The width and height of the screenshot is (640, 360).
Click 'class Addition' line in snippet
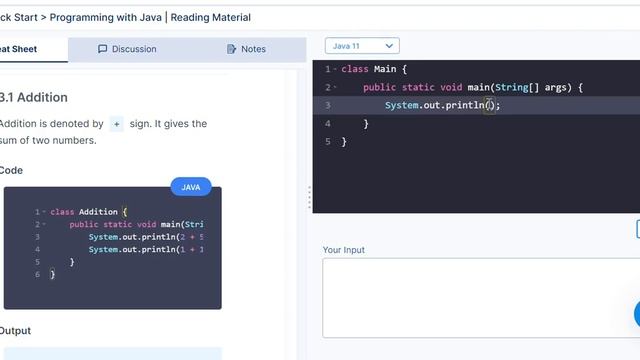click(89, 212)
